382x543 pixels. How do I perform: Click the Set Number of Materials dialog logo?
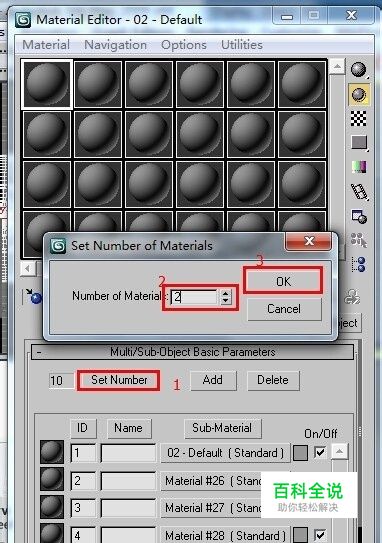[x=58, y=246]
